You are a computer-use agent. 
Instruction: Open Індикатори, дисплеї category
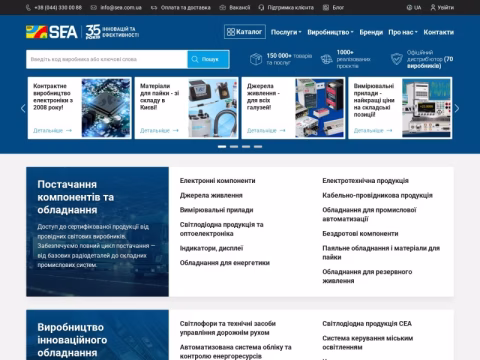click(x=211, y=248)
